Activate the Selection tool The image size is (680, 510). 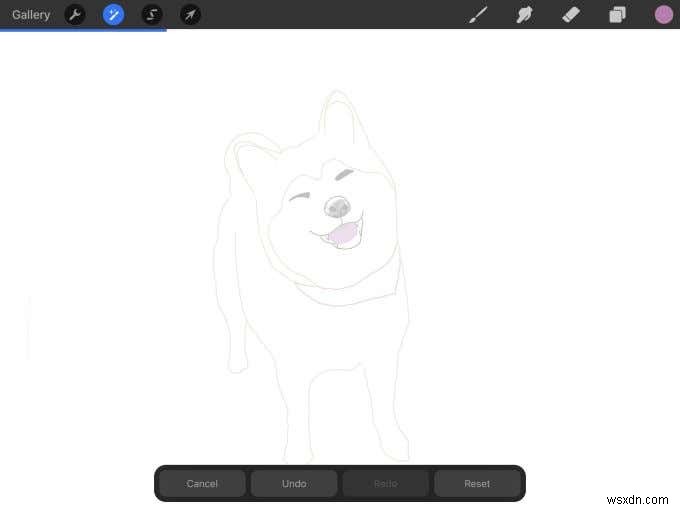click(152, 15)
